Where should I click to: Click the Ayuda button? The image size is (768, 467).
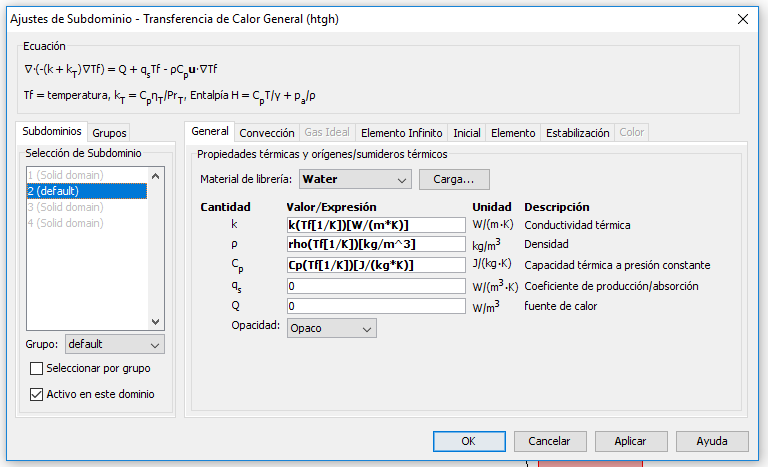pos(712,442)
